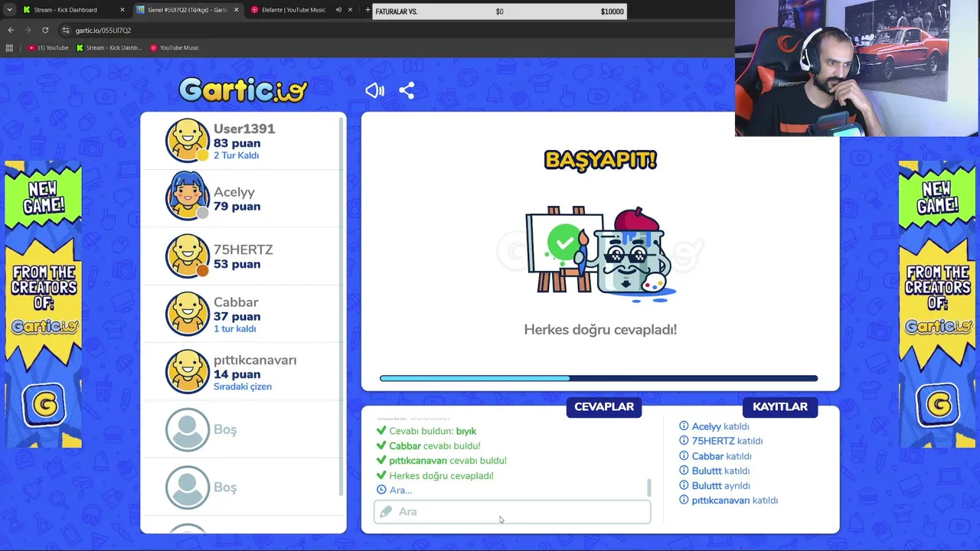The image size is (980, 551).
Task: Open the share room icon
Action: tap(407, 90)
